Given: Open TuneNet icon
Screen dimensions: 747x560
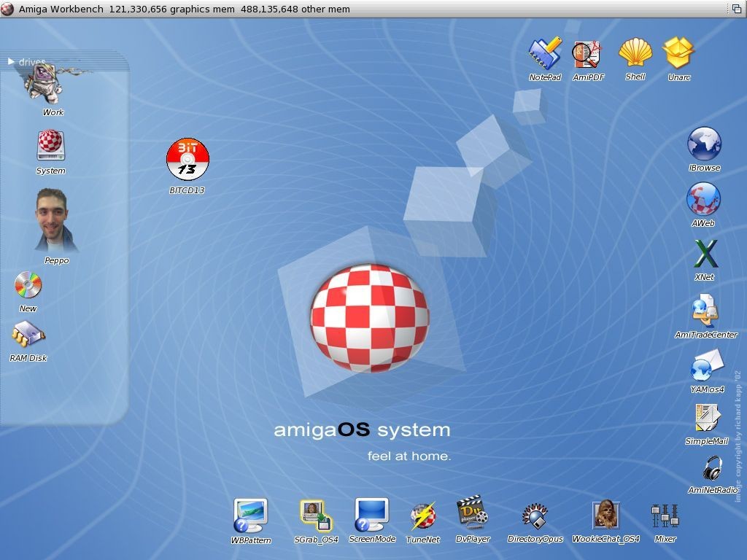Looking at the screenshot, I should click(x=423, y=516).
